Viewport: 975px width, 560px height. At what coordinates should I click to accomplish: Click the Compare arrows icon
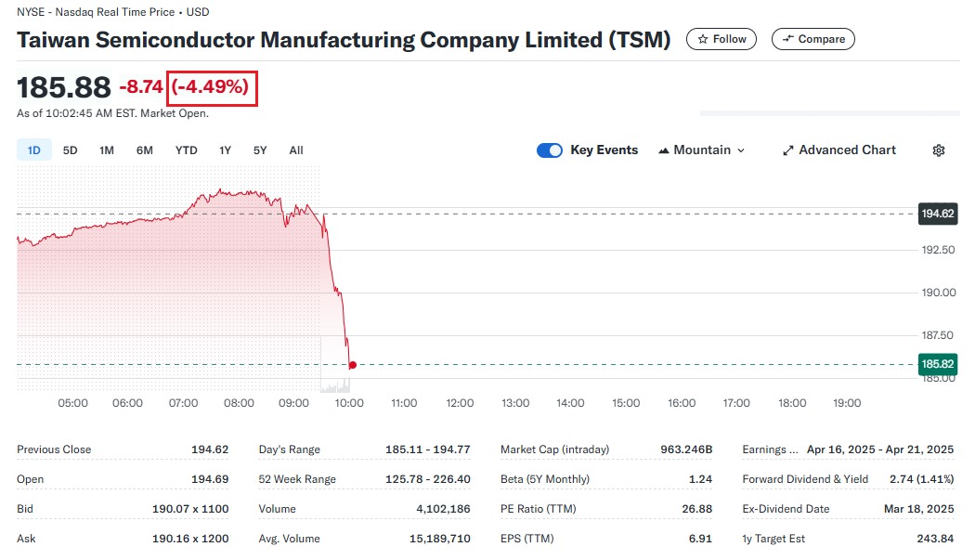click(788, 39)
